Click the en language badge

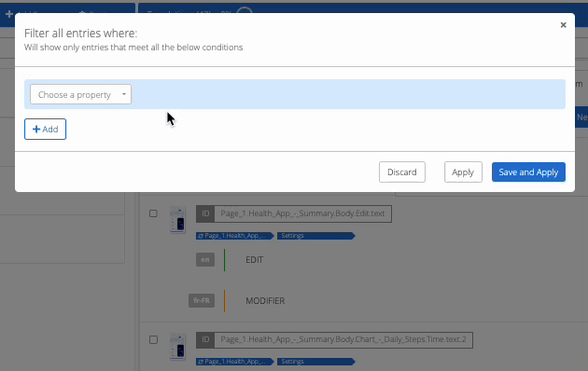pos(205,260)
